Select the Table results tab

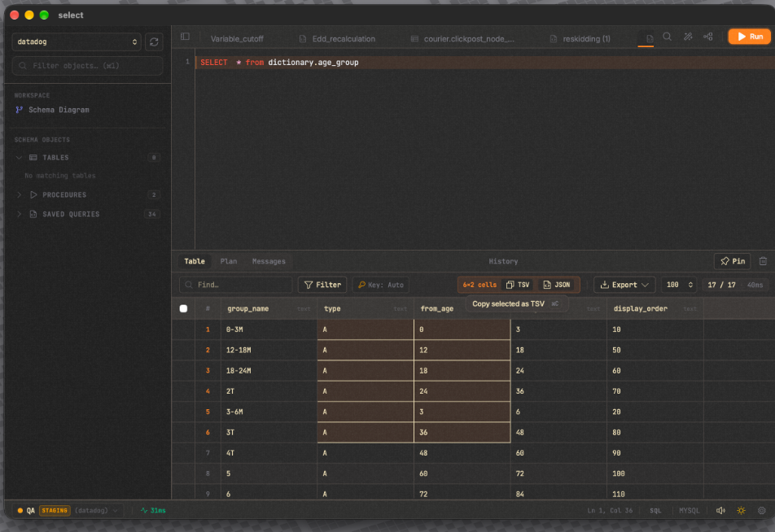point(195,261)
